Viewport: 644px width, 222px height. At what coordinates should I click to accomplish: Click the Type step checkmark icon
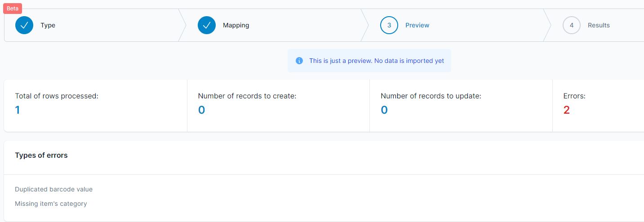(24, 25)
